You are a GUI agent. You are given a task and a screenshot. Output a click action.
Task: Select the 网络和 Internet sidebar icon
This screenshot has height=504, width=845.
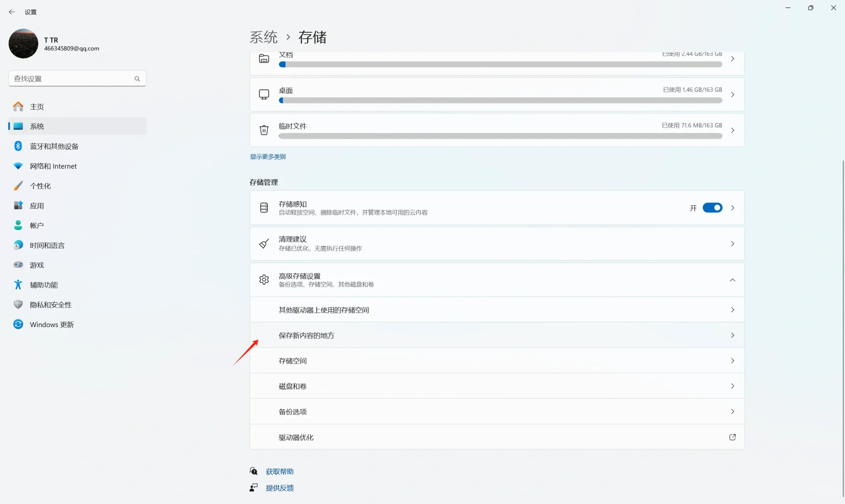tap(18, 166)
